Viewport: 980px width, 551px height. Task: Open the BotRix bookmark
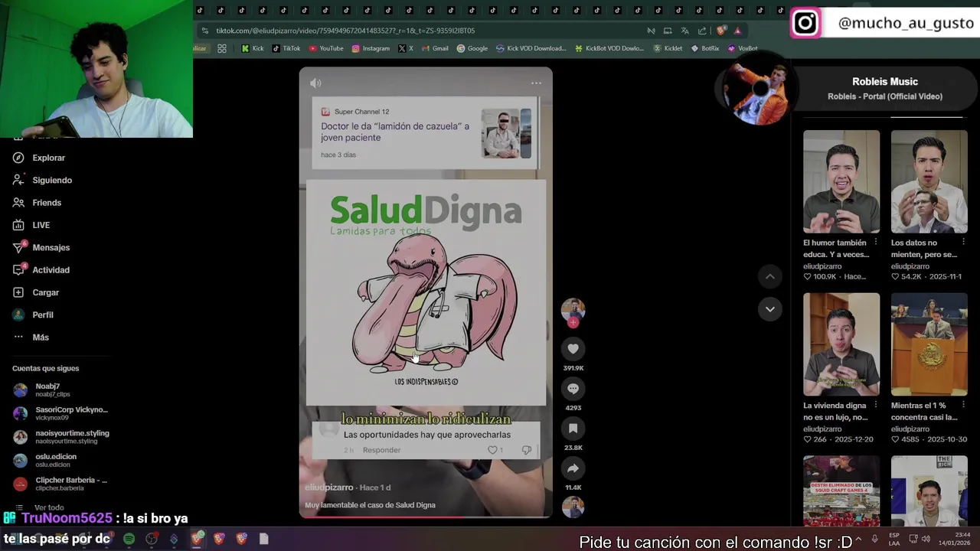click(705, 48)
